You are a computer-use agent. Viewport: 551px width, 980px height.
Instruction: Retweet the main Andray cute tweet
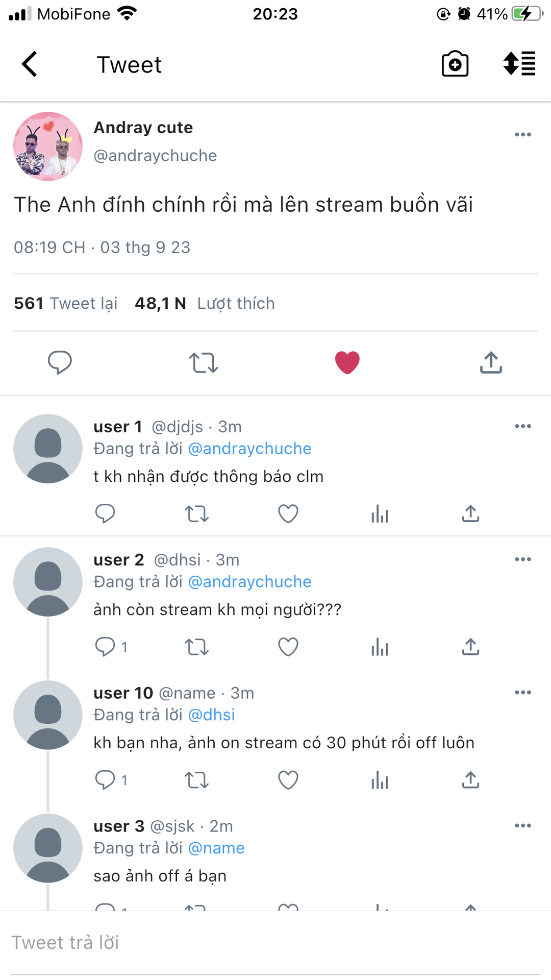tap(204, 363)
